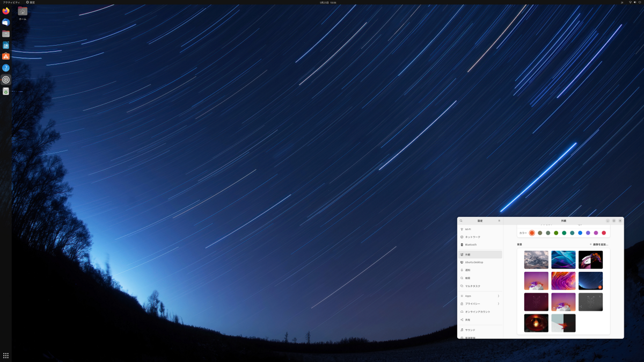Viewport: 644px width, 362px height.
Task: Minimize the Settings window
Action: pyautogui.click(x=608, y=221)
